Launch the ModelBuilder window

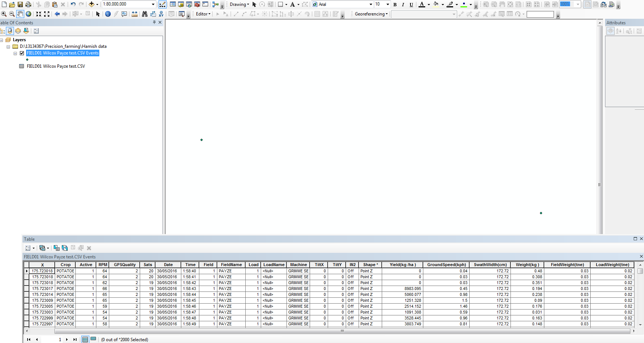[216, 4]
